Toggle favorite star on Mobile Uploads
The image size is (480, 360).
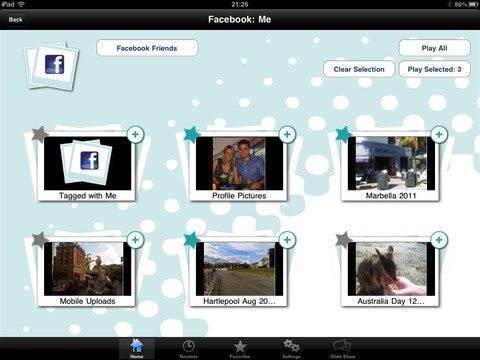40,240
